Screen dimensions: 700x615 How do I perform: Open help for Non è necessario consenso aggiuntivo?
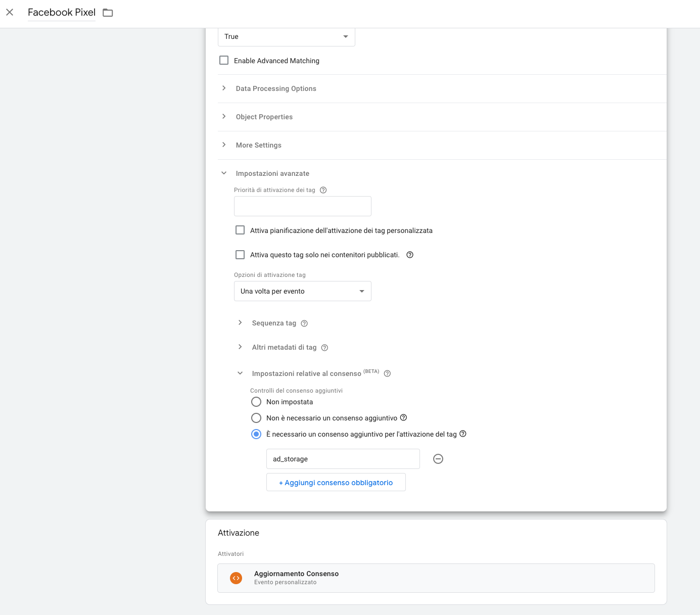[x=403, y=417]
